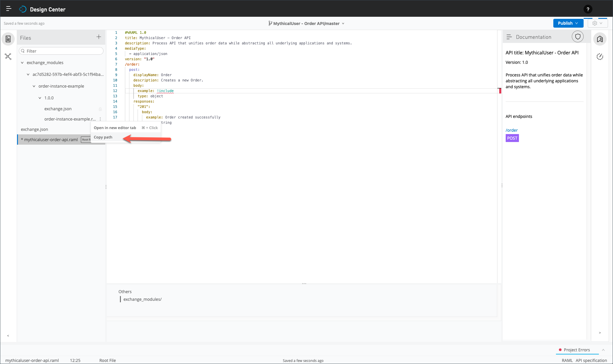Click the Version: 1.0 text in Documentation

(517, 62)
